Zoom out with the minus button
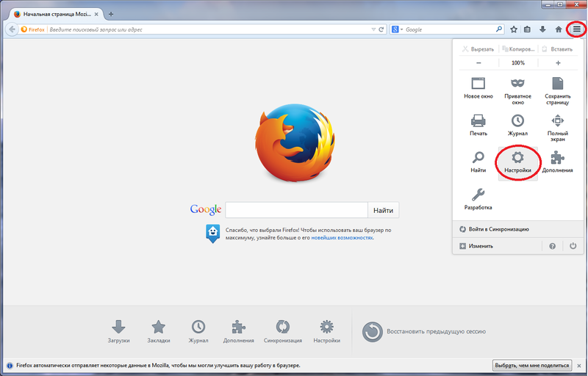This screenshot has height=376, width=588. coord(479,63)
